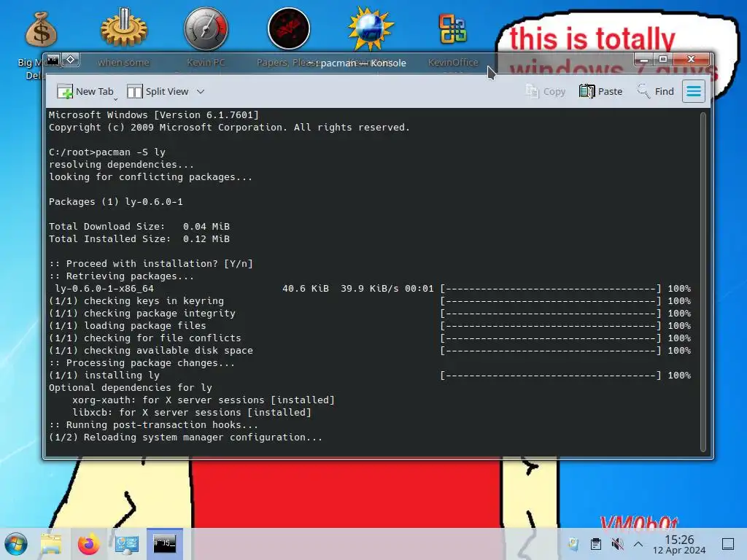Viewport: 747px width, 560px height.
Task: Click ':: Processing package changes...' line
Action: coord(142,362)
